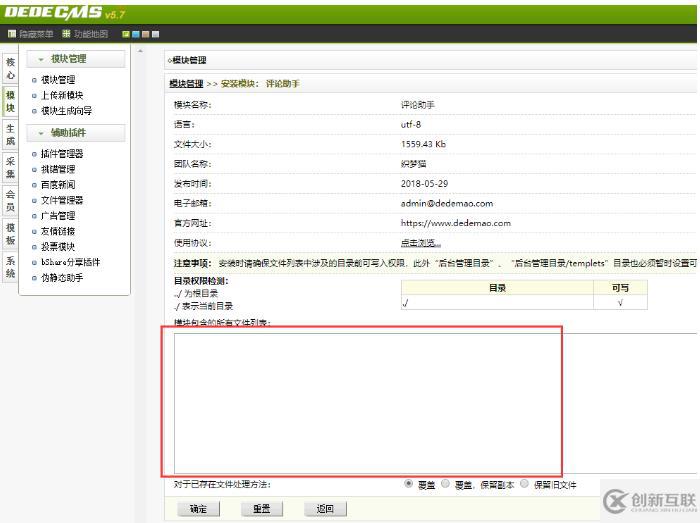
Task: Click the small up arrow beside the sidebar
Action: (140, 51)
